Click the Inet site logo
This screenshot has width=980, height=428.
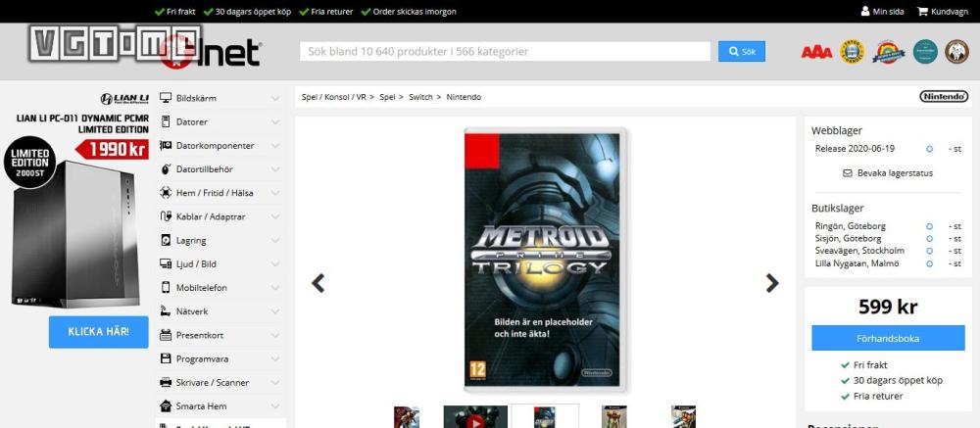click(210, 53)
